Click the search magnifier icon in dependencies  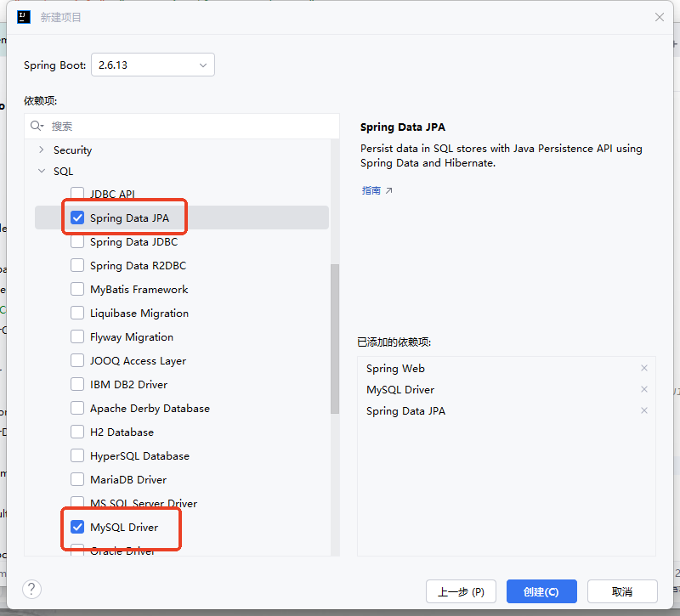pyautogui.click(x=37, y=126)
